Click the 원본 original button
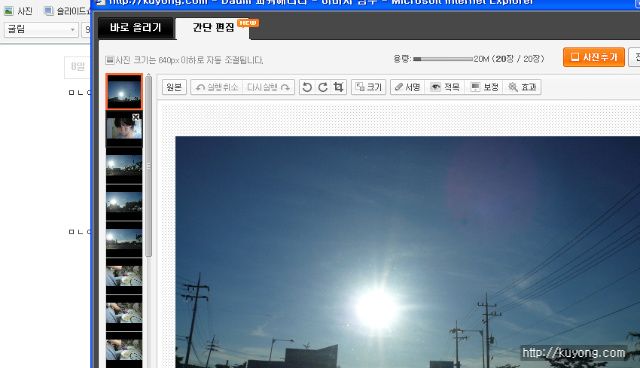The image size is (640, 368). [174, 87]
